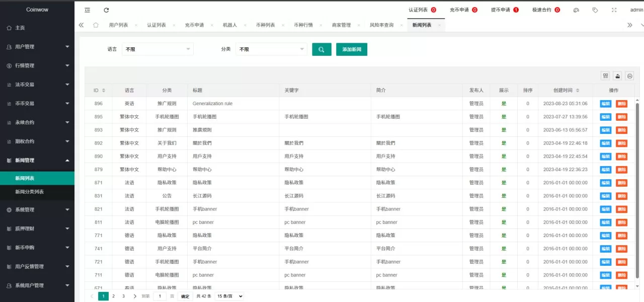Click the tag icon in top bar
This screenshot has width=644, height=302.
click(595, 10)
